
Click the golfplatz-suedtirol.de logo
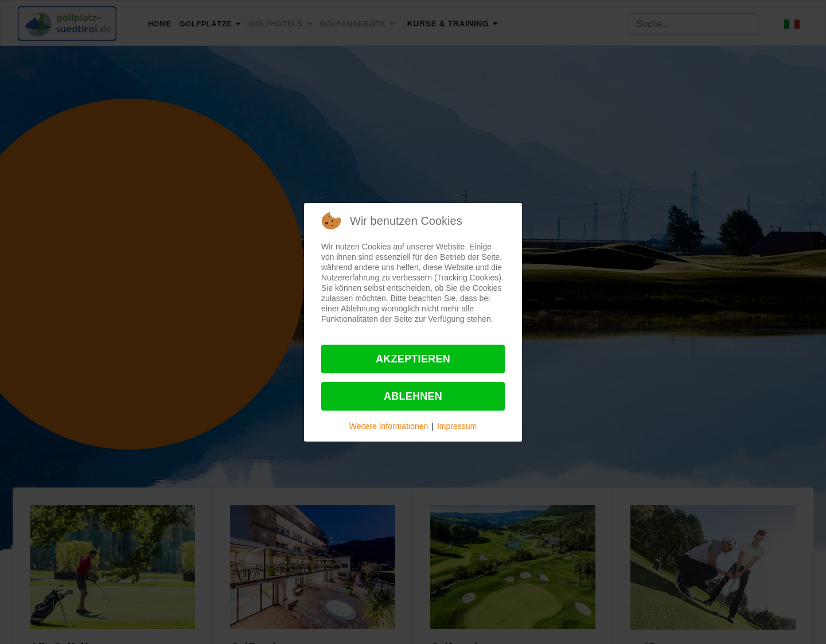[67, 24]
